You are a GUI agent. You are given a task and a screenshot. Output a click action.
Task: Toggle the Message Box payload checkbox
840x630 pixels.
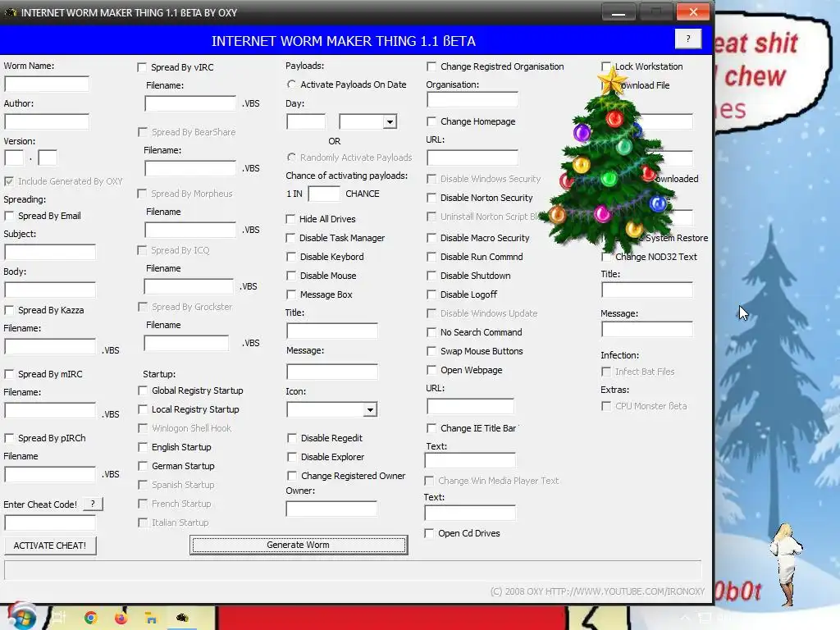[291, 294]
